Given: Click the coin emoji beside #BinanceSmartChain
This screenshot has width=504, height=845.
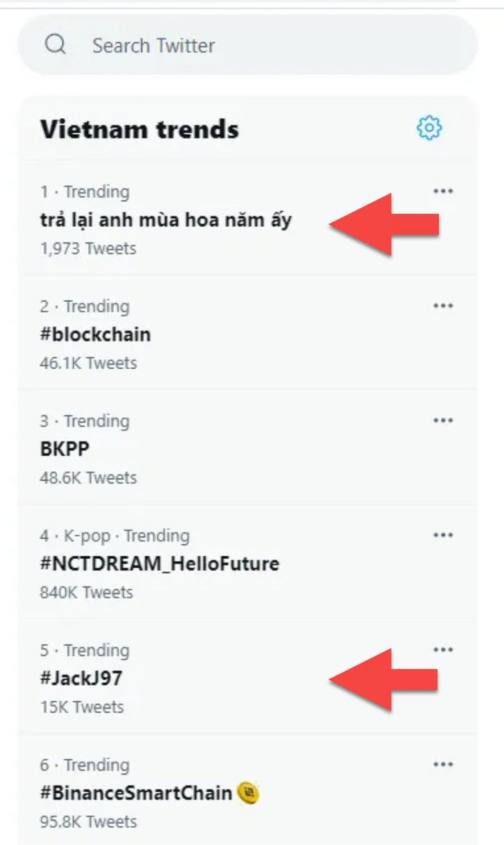Looking at the screenshot, I should (x=248, y=792).
